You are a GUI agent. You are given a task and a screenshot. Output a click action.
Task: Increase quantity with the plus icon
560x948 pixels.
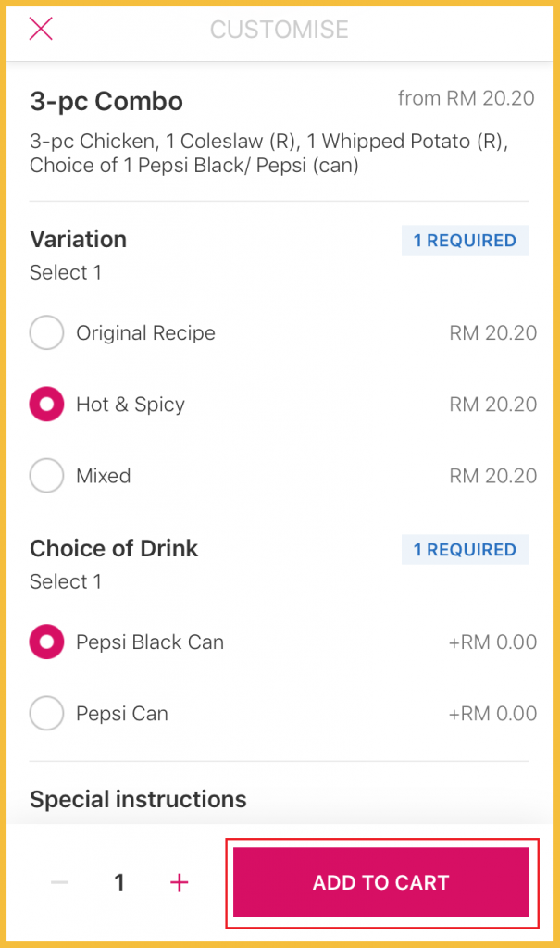point(180,882)
